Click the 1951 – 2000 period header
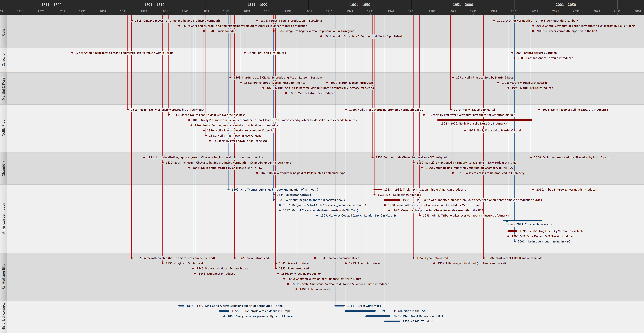The width and height of the screenshot is (644, 333). click(x=463, y=4)
